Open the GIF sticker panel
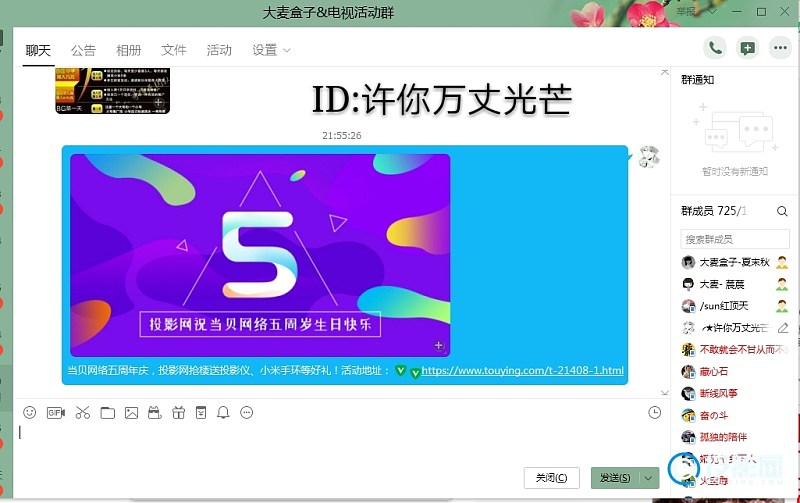This screenshot has width=800, height=503. pos(56,412)
